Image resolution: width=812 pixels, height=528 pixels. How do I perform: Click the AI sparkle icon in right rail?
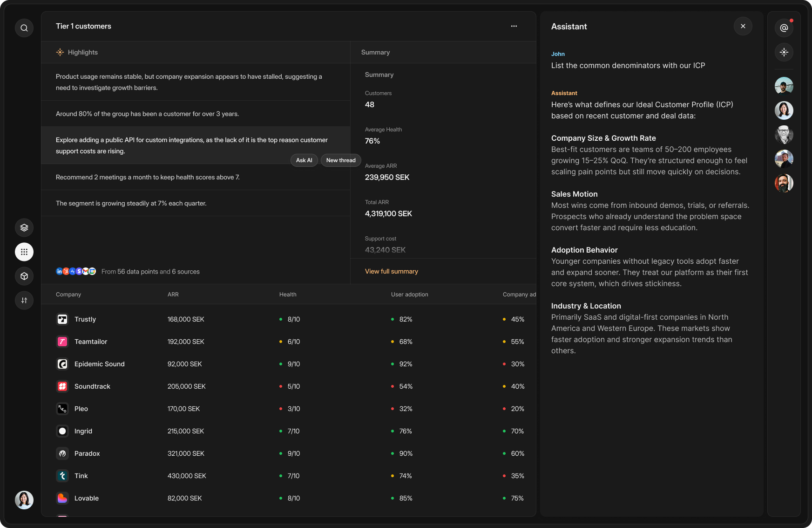(x=784, y=52)
